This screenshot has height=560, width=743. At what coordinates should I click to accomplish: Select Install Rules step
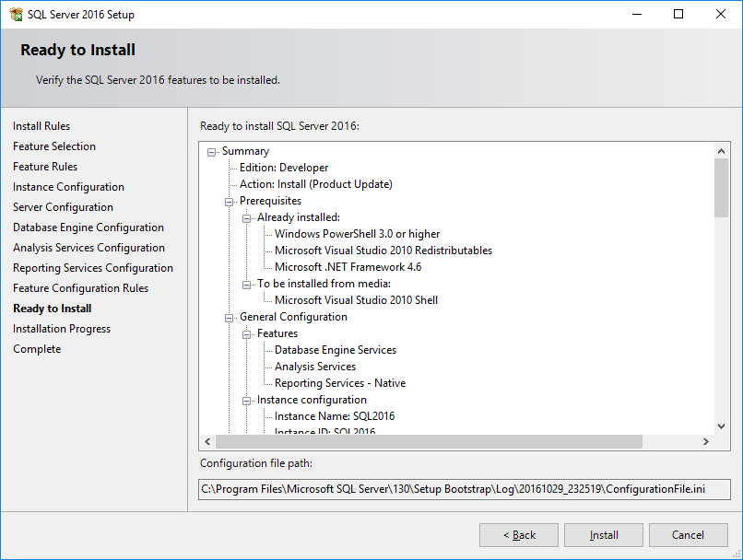click(41, 126)
